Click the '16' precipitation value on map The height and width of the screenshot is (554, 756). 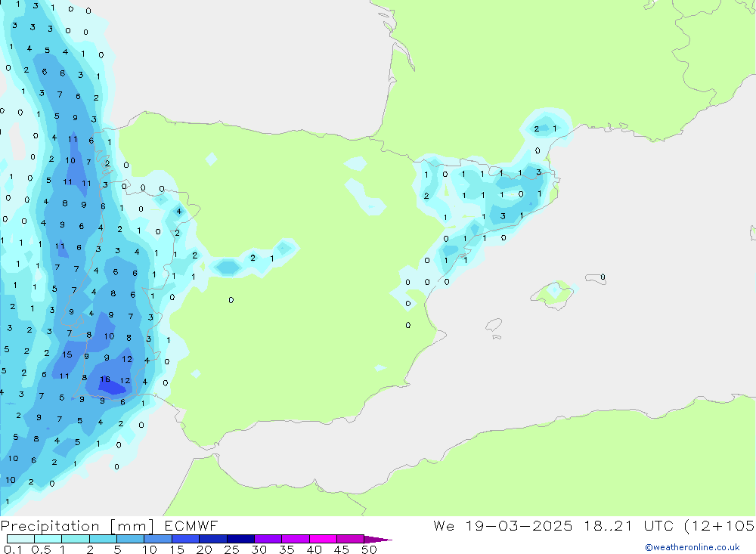coord(105,379)
